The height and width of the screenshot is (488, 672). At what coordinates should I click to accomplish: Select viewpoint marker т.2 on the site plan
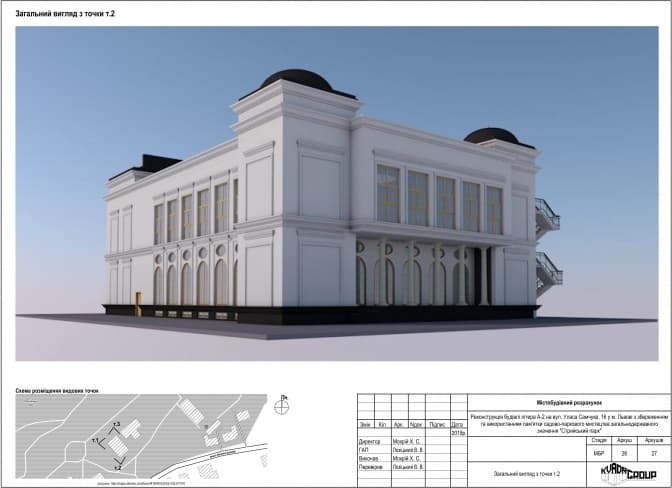[x=117, y=465]
